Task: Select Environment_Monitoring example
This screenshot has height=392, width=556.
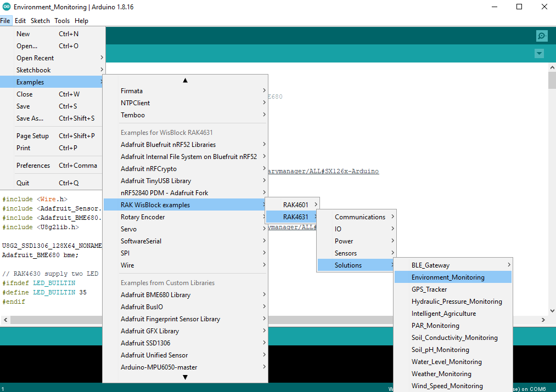Action: (448, 277)
